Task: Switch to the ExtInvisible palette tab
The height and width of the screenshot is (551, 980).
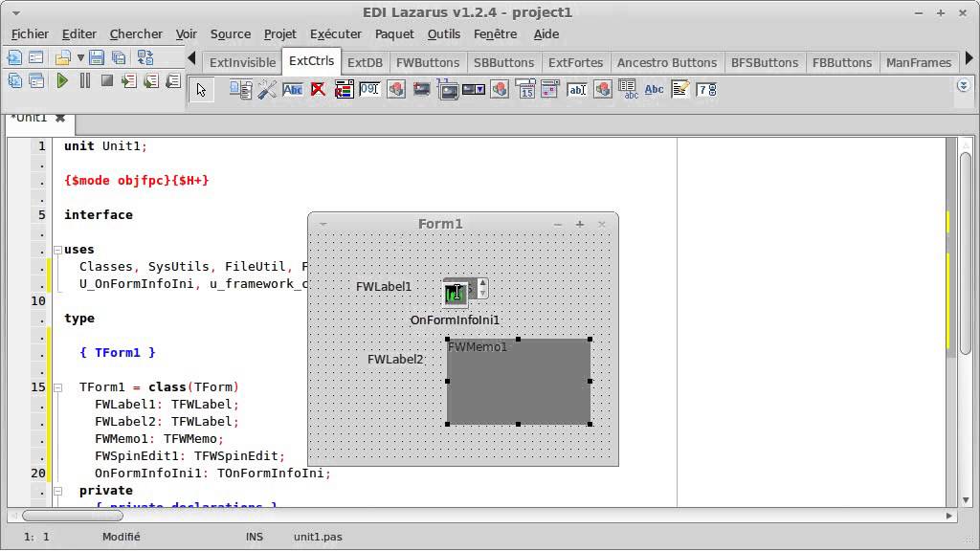Action: [x=242, y=62]
